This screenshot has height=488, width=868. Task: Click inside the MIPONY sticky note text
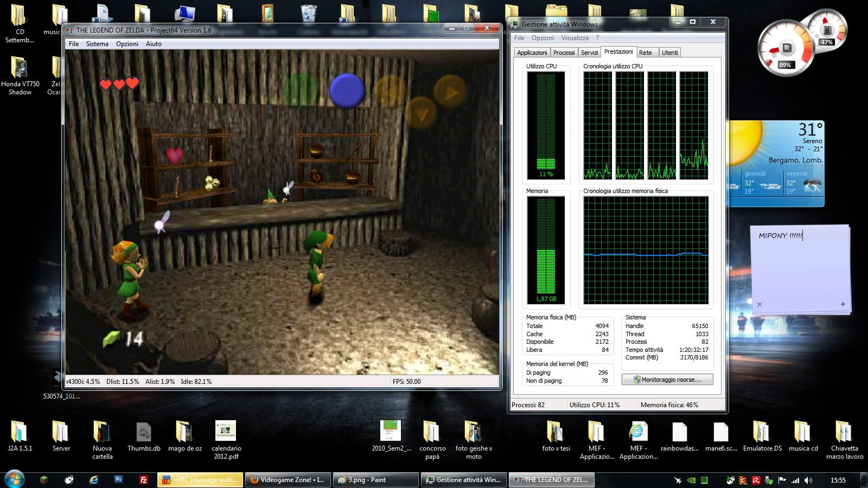click(x=781, y=235)
